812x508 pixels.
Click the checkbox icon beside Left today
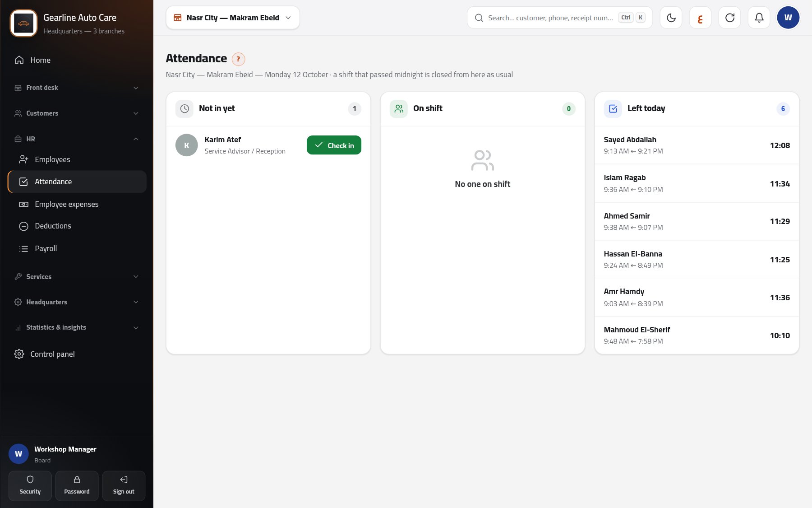(613, 108)
